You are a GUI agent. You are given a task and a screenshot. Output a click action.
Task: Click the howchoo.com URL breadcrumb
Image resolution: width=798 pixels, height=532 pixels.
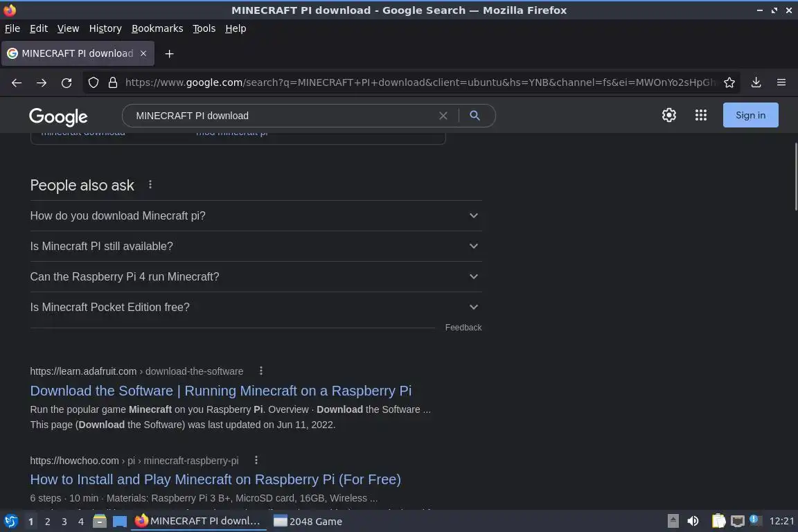click(x=134, y=461)
